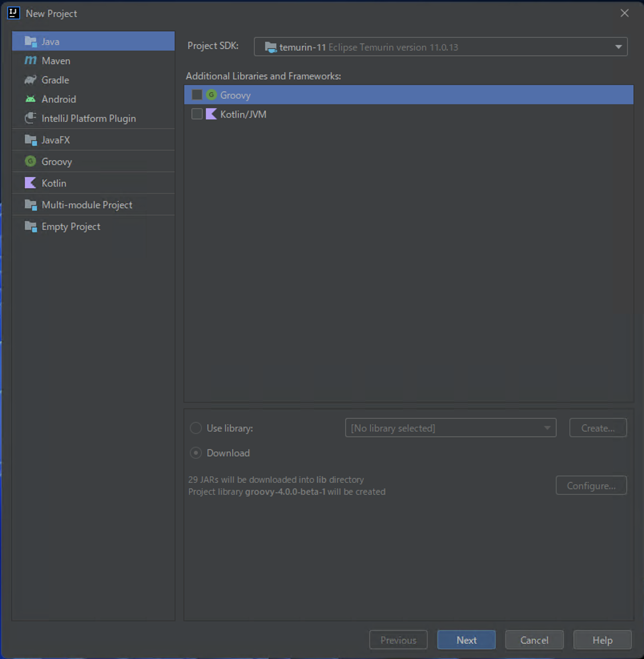The height and width of the screenshot is (659, 644).
Task: Click the Multi-module Project icon
Action: [30, 205]
